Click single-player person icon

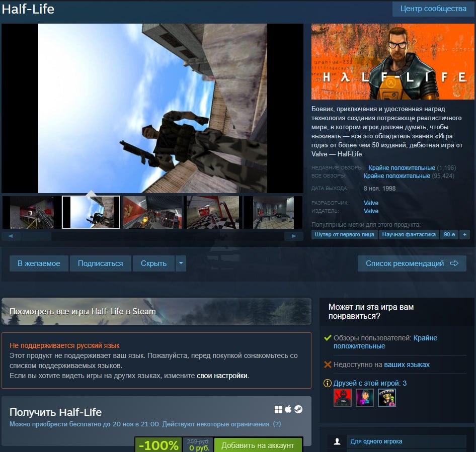point(337,441)
